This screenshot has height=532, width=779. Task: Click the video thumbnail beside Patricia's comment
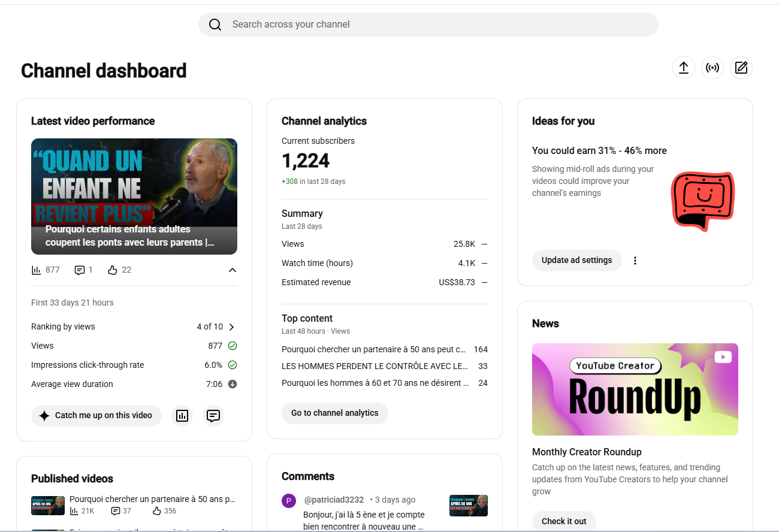pos(469,506)
